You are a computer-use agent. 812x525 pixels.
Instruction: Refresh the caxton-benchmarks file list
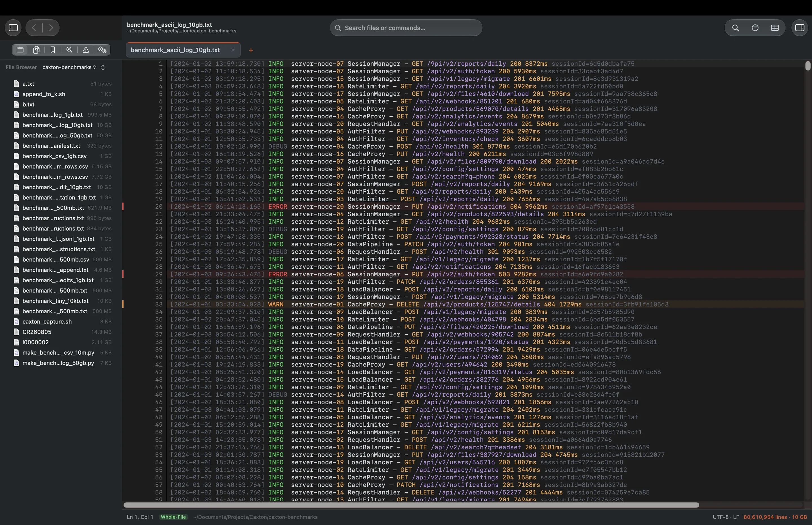103,67
